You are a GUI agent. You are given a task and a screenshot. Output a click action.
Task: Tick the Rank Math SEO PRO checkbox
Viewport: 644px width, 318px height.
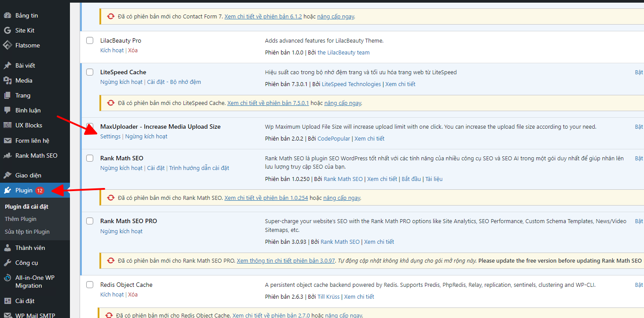pyautogui.click(x=90, y=221)
